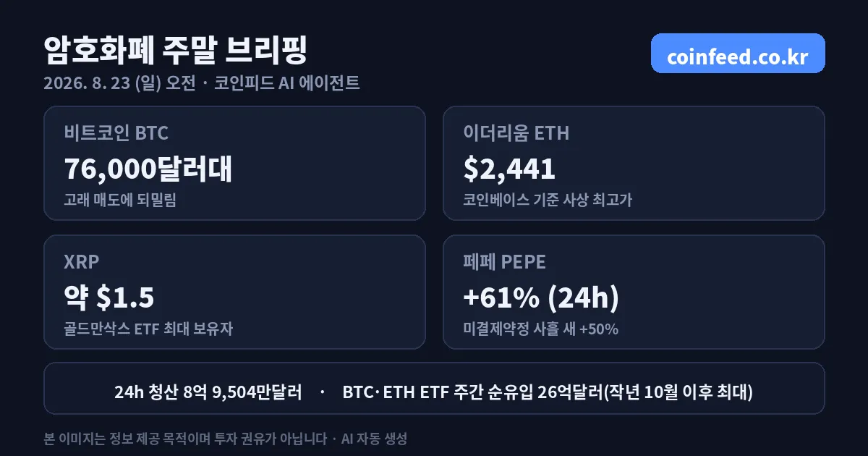Select the 비트코인 BTC card
Screen dimensions: 868x456
click(234, 163)
